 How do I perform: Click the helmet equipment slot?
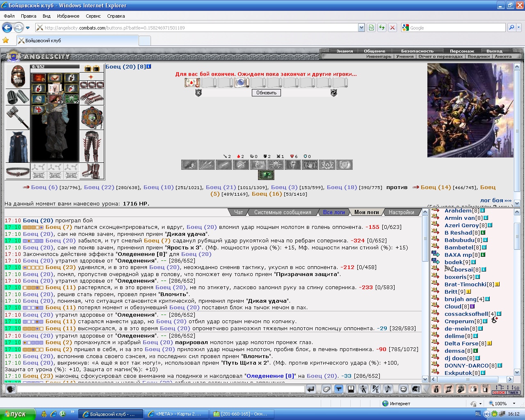(x=18, y=76)
